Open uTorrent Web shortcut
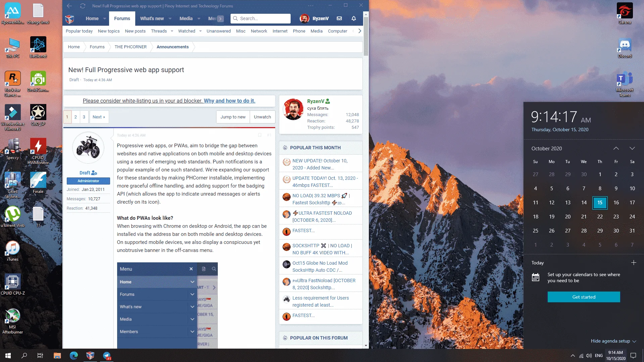Viewport: 644px width, 362px height. pyautogui.click(x=13, y=216)
